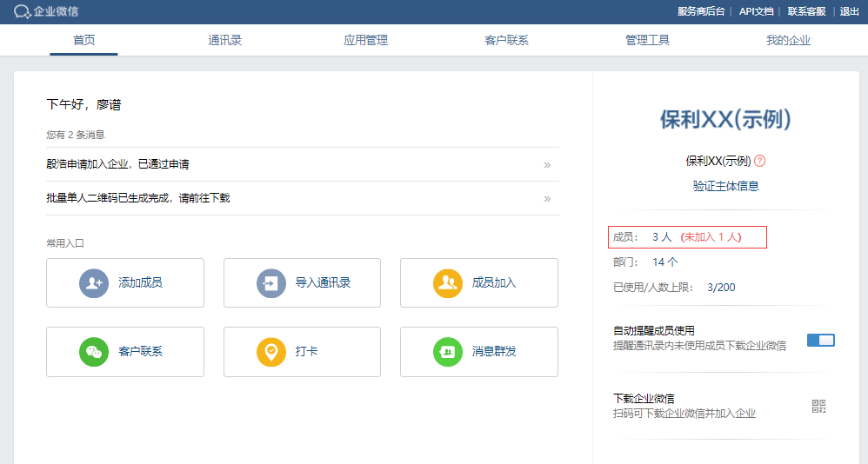Click the 打卡 orange location check icon
The width and height of the screenshot is (868, 464).
271,352
